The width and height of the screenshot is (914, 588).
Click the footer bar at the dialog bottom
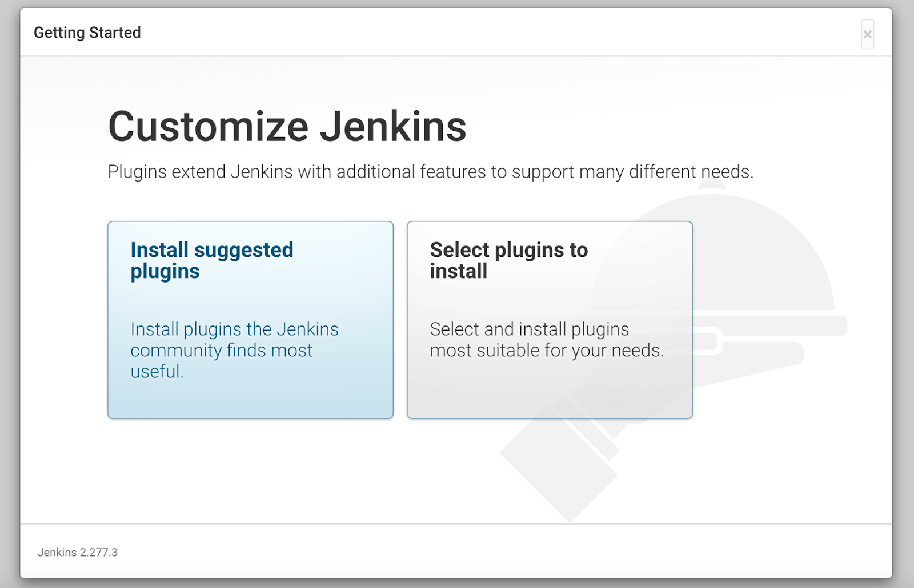(457, 551)
